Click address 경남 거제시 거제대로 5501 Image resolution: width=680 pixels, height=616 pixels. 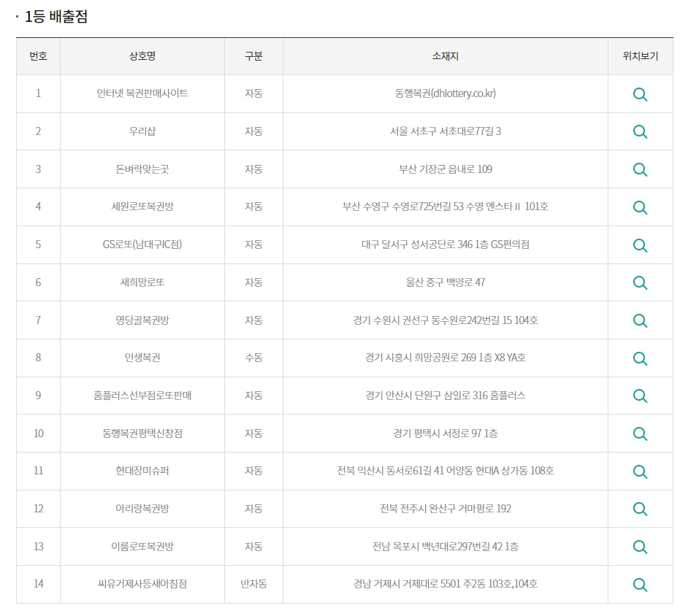point(407,583)
